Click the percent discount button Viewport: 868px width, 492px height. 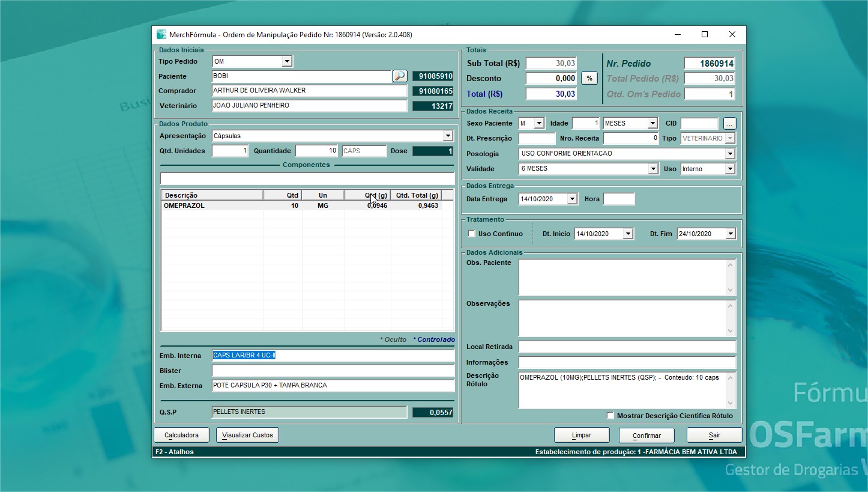point(589,78)
